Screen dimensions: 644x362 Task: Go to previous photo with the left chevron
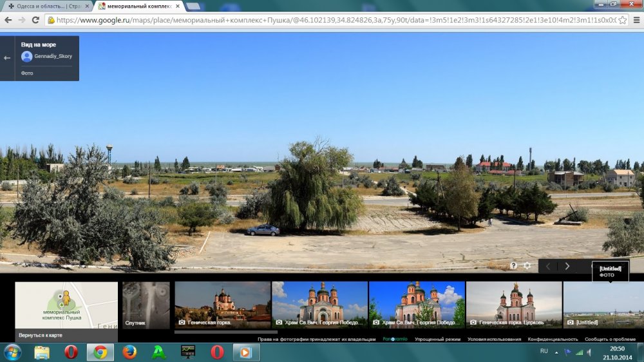point(548,266)
